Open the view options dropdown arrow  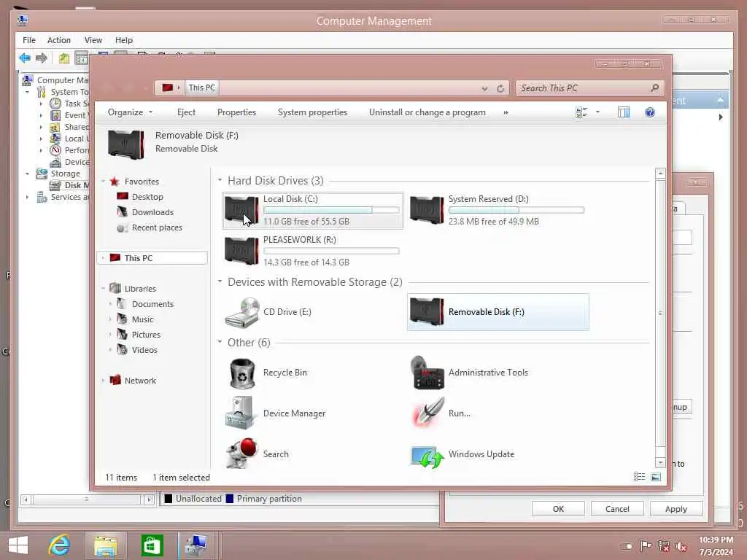pos(597,112)
